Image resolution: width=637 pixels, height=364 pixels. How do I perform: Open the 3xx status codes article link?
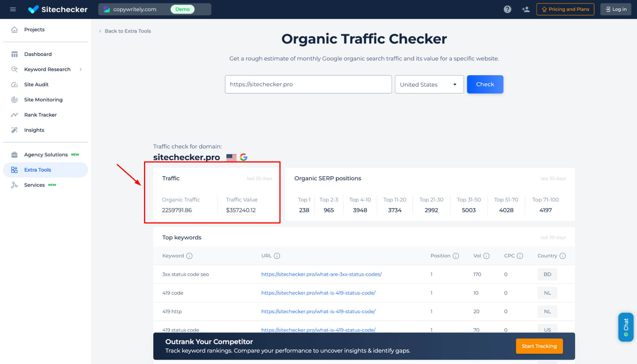[321, 274]
